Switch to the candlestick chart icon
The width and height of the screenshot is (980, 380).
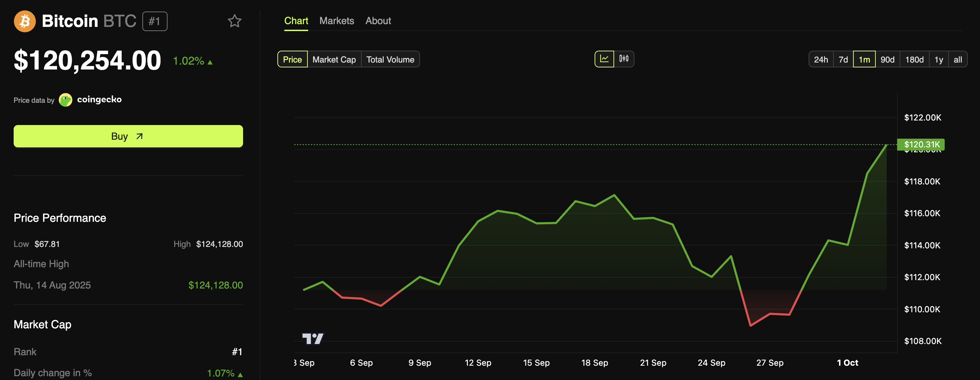624,59
